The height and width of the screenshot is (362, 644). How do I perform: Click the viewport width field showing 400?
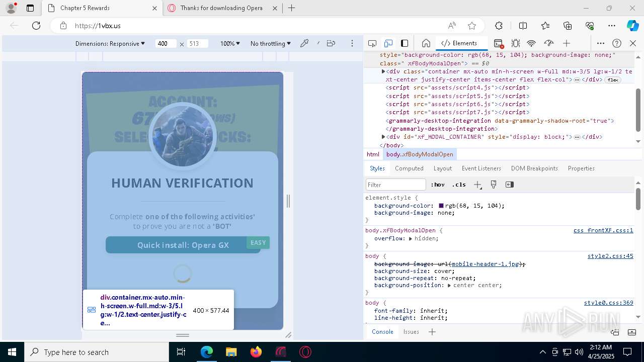click(x=165, y=44)
